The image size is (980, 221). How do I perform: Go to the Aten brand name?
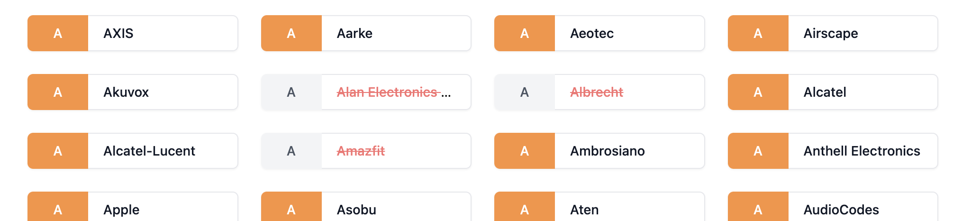[584, 209]
